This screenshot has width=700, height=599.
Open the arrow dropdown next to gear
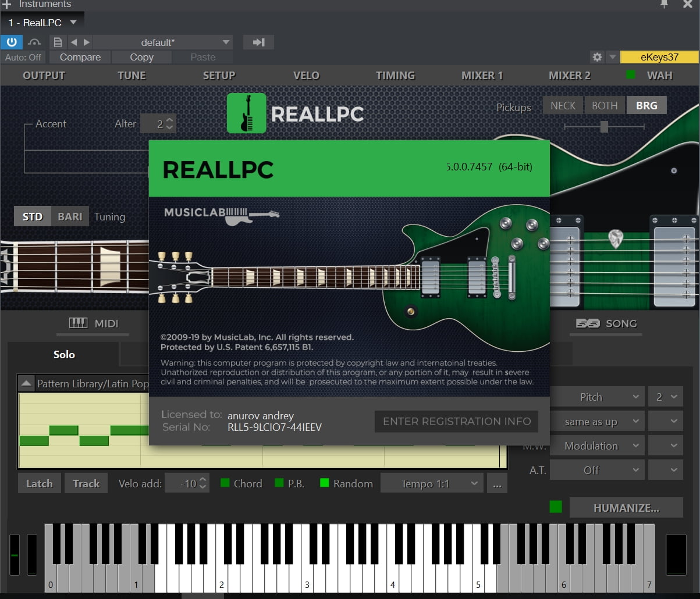pos(612,57)
